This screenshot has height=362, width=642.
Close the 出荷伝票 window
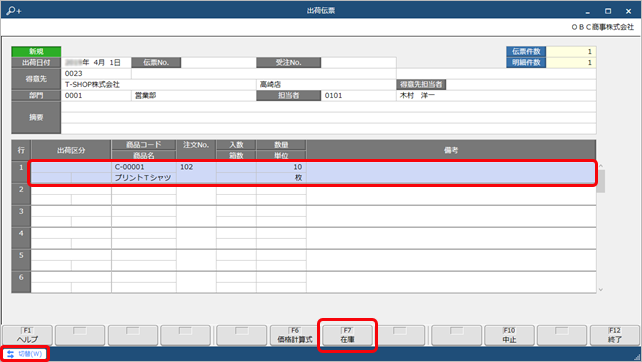click(x=628, y=11)
